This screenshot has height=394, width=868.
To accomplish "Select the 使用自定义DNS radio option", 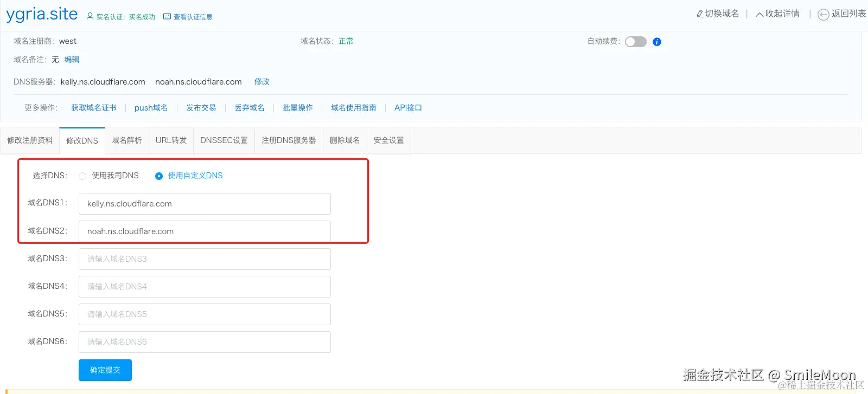I will (159, 176).
